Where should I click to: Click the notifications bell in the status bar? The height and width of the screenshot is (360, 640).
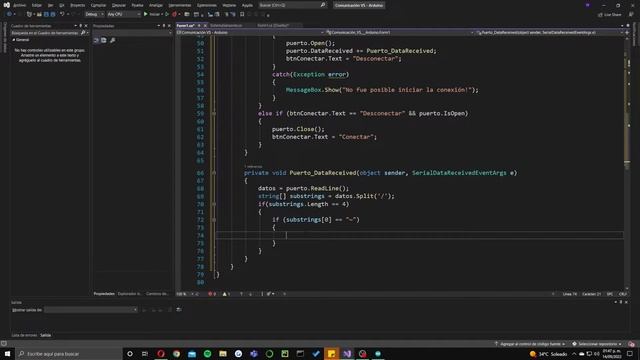tap(631, 344)
